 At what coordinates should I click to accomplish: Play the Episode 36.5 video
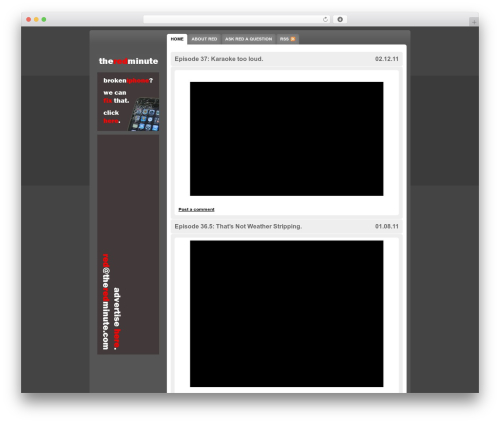click(287, 314)
